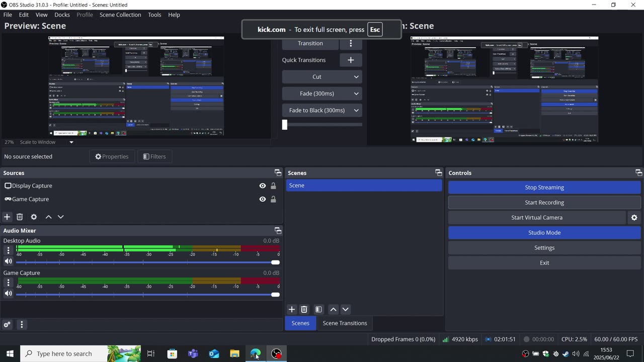The width and height of the screenshot is (644, 362).
Task: Switch to Scenes tab
Action: click(x=300, y=323)
